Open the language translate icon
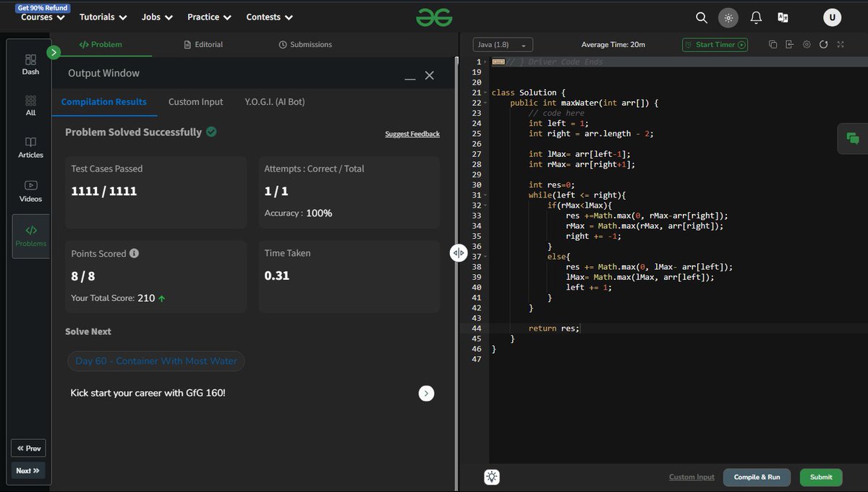 click(x=783, y=17)
